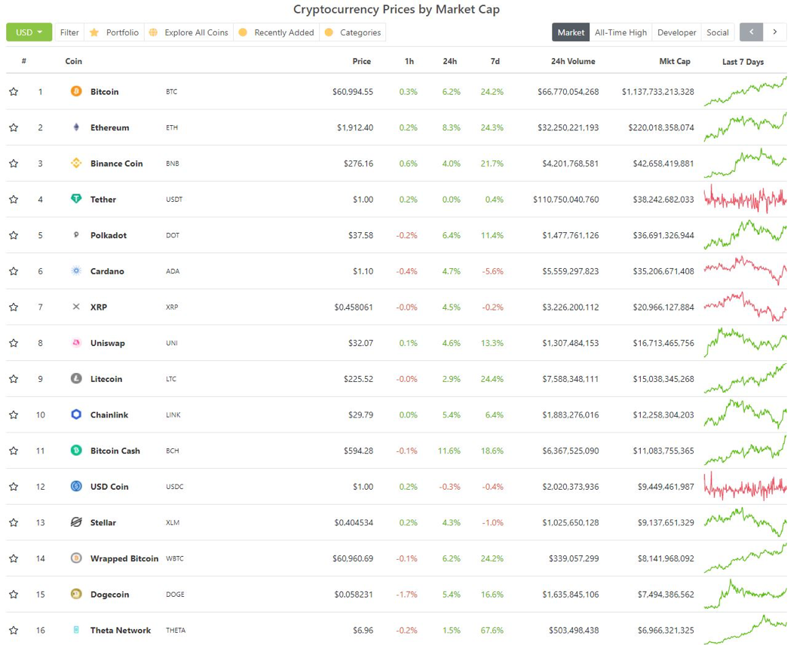Screen dimensions: 812x645
Task: Show Recently Added coins
Action: pos(277,32)
